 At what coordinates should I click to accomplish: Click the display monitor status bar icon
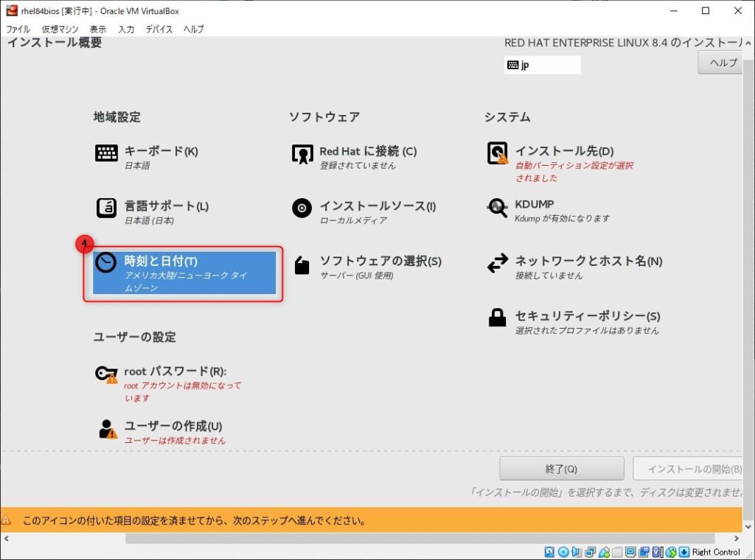click(x=630, y=552)
